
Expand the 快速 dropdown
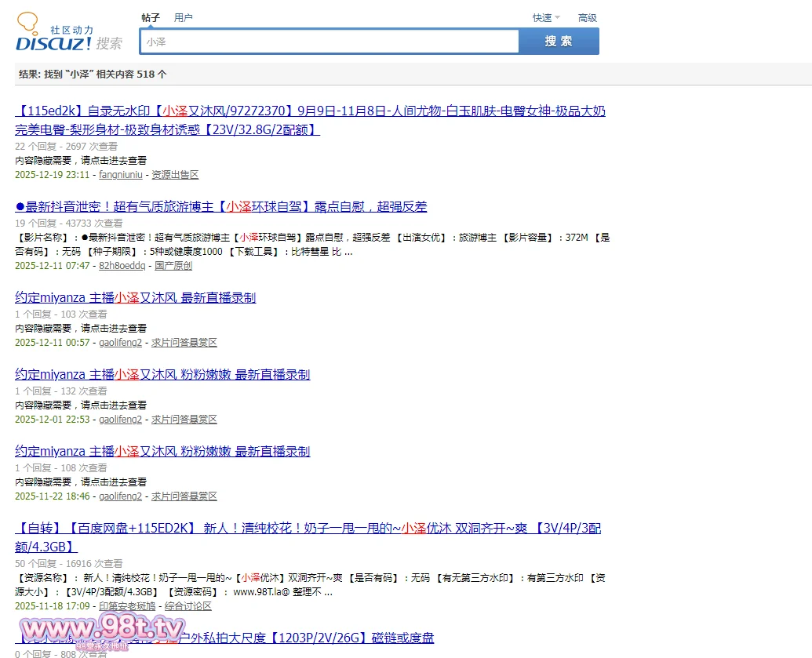pyautogui.click(x=546, y=17)
